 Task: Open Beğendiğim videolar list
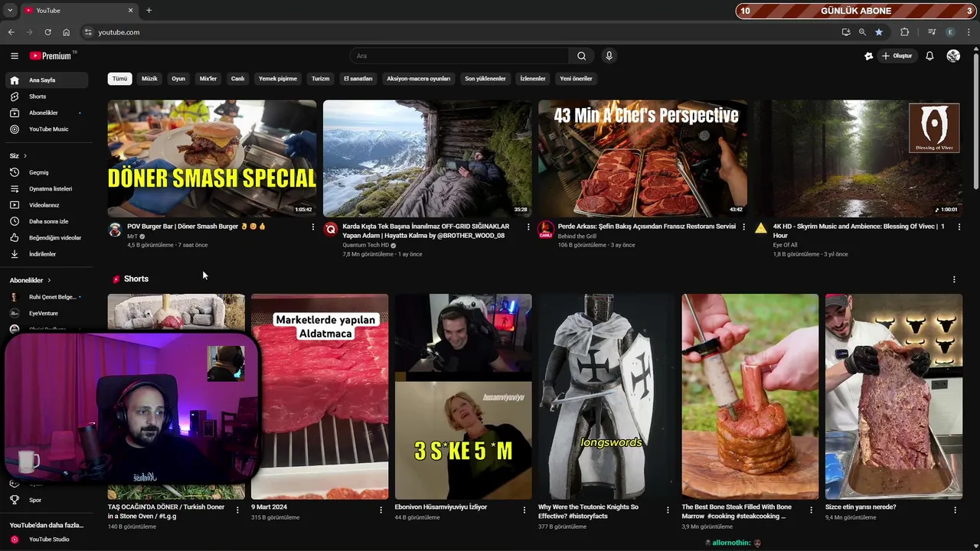coord(47,237)
